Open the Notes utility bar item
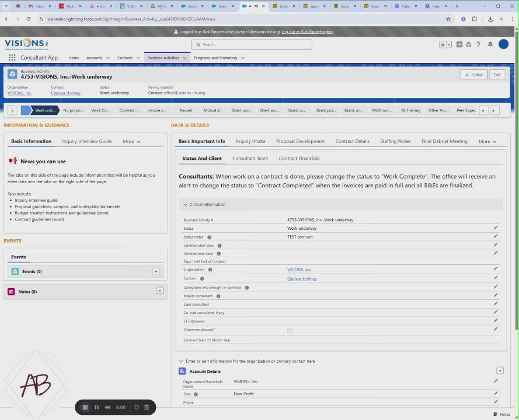The width and height of the screenshot is (519, 420). point(502,414)
